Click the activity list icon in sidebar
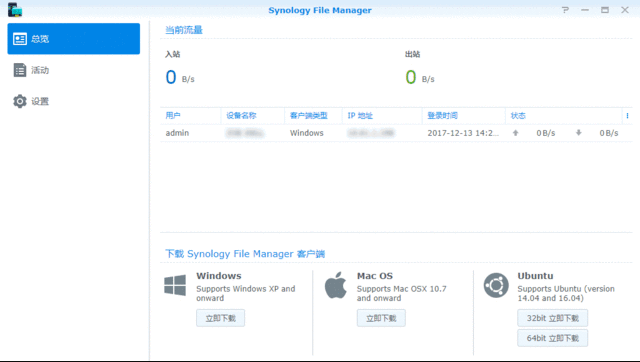Image resolution: width=640 pixels, height=362 pixels. click(20, 70)
